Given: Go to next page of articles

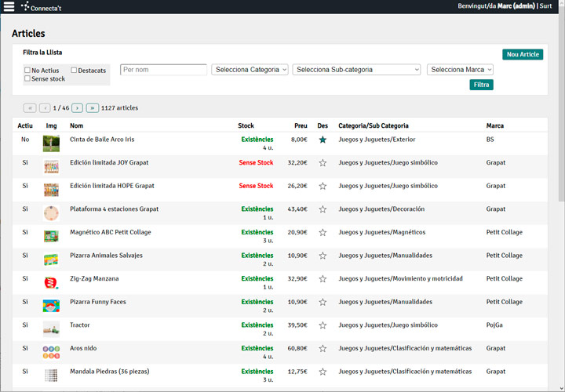Looking at the screenshot, I should (x=77, y=108).
